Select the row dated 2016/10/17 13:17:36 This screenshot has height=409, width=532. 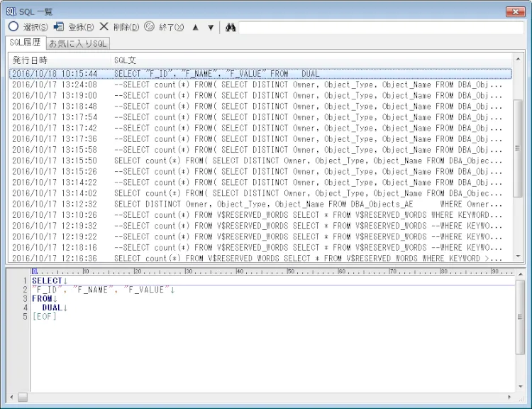(260, 139)
